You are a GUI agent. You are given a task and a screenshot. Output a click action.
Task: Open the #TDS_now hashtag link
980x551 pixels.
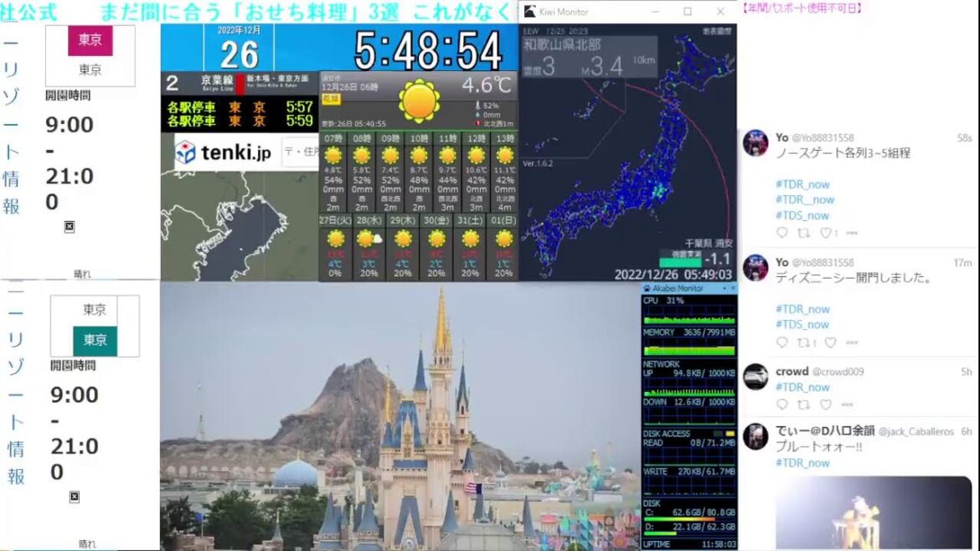tap(802, 215)
